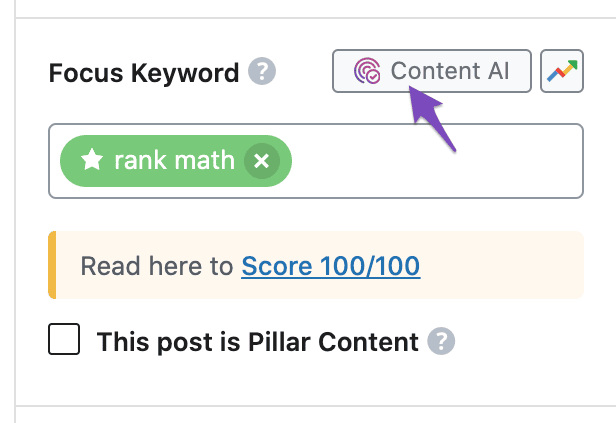
Task: Click the star icon on rank math keyword
Action: pos(92,160)
